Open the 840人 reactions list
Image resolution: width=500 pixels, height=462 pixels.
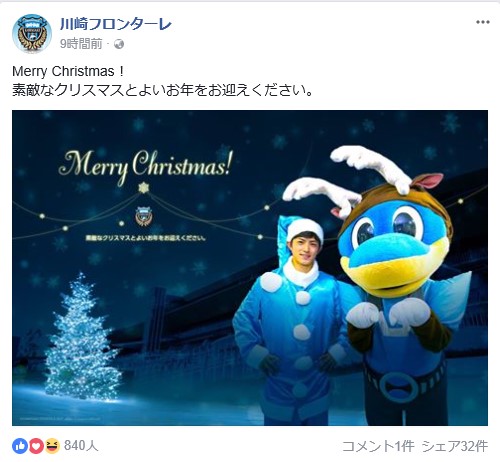point(81,446)
